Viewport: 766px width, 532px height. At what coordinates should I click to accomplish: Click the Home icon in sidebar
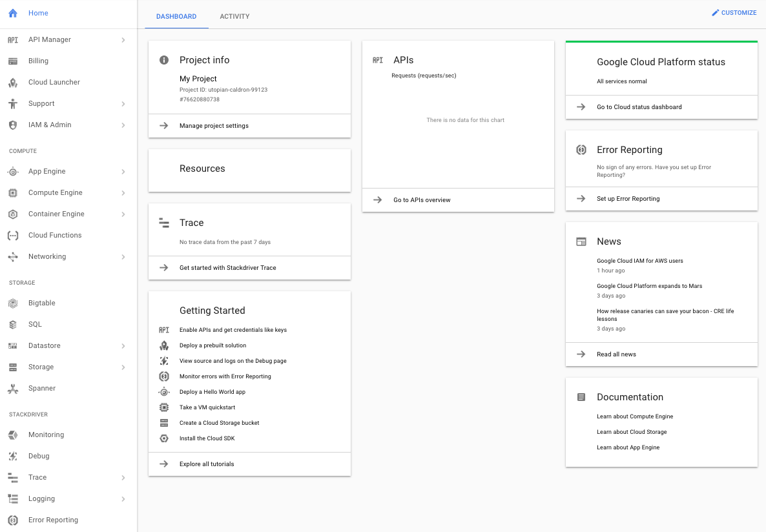[x=13, y=13]
